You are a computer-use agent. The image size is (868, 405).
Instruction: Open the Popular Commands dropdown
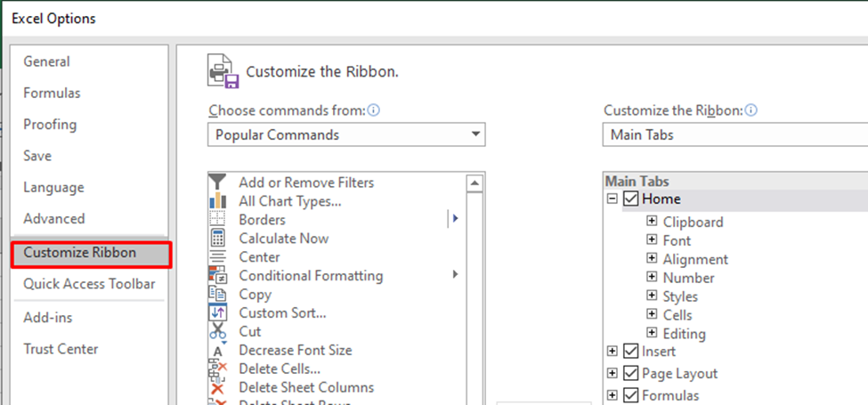coord(346,135)
